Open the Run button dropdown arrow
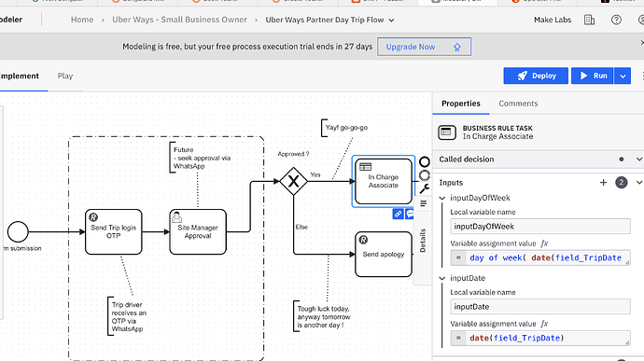Viewport: 644px width, 361px height. 623,76
